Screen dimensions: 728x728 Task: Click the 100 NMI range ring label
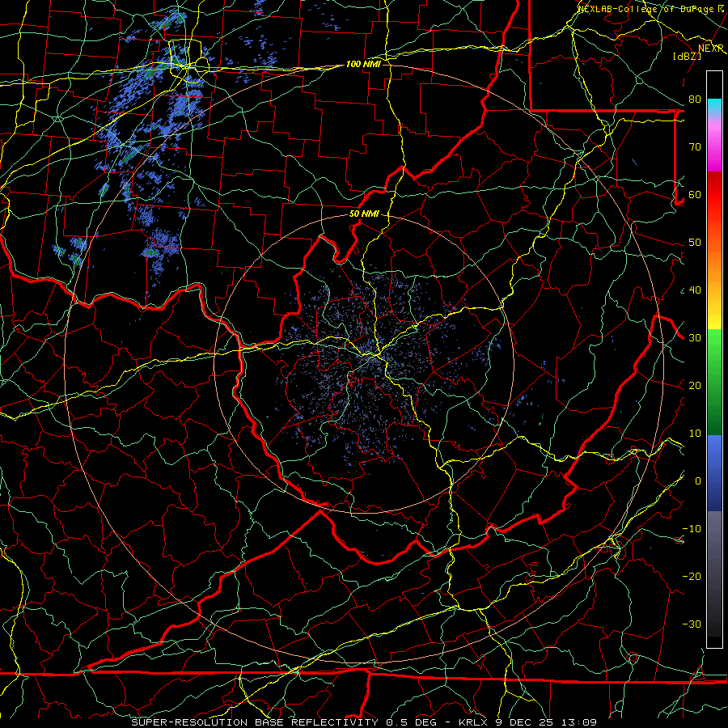coord(363,64)
